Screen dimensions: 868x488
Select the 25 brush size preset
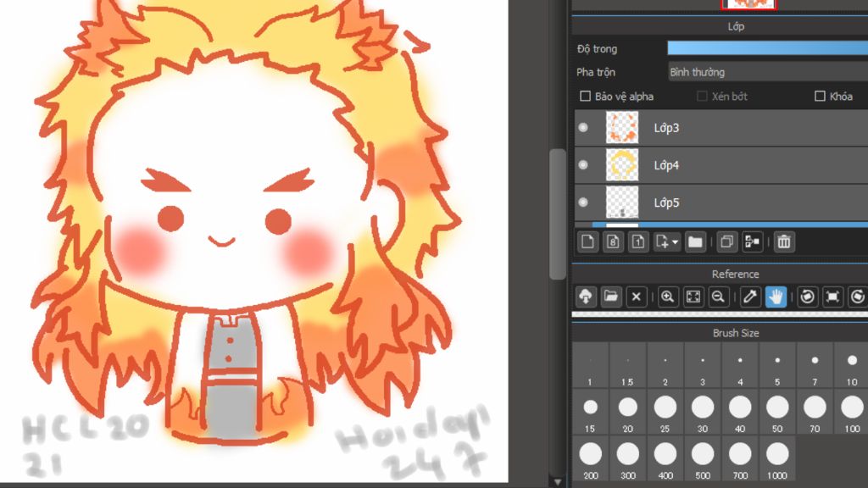pyautogui.click(x=665, y=413)
